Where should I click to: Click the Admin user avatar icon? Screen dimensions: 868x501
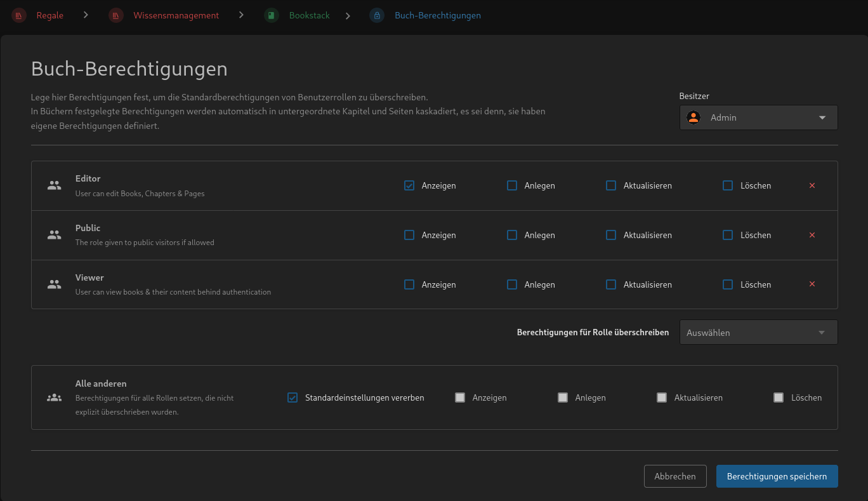point(694,117)
